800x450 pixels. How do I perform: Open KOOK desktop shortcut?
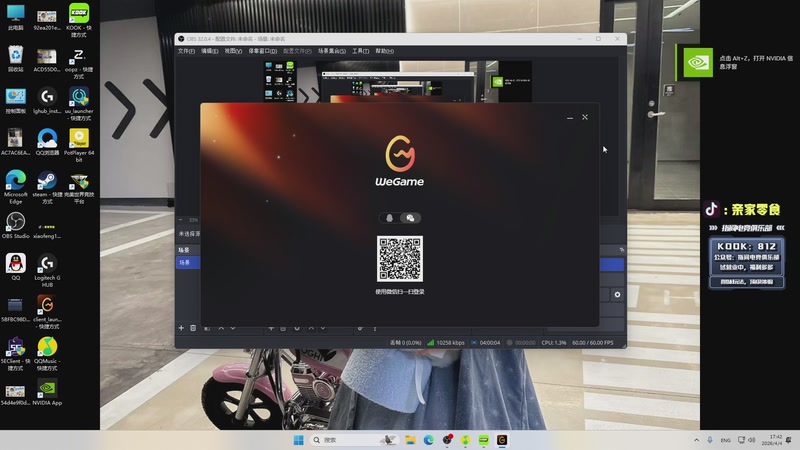(79, 20)
